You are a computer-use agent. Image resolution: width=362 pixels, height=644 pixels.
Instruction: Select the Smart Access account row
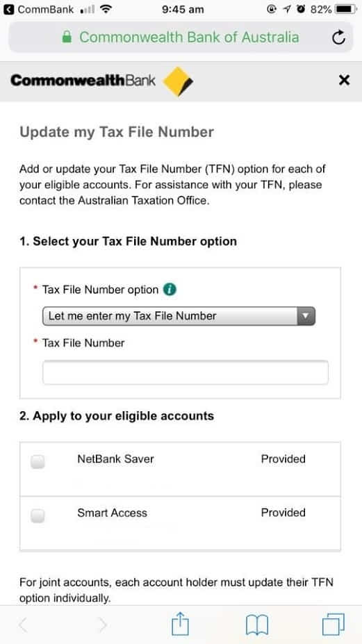[x=180, y=523]
